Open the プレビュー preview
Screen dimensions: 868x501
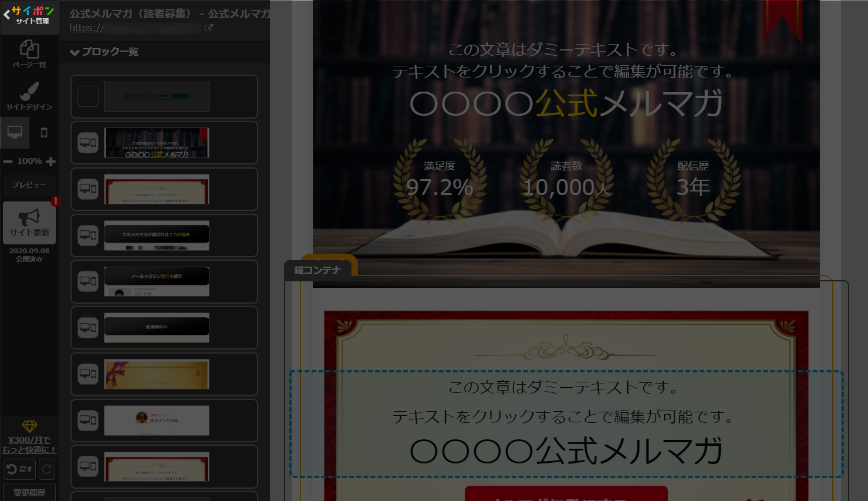29,185
